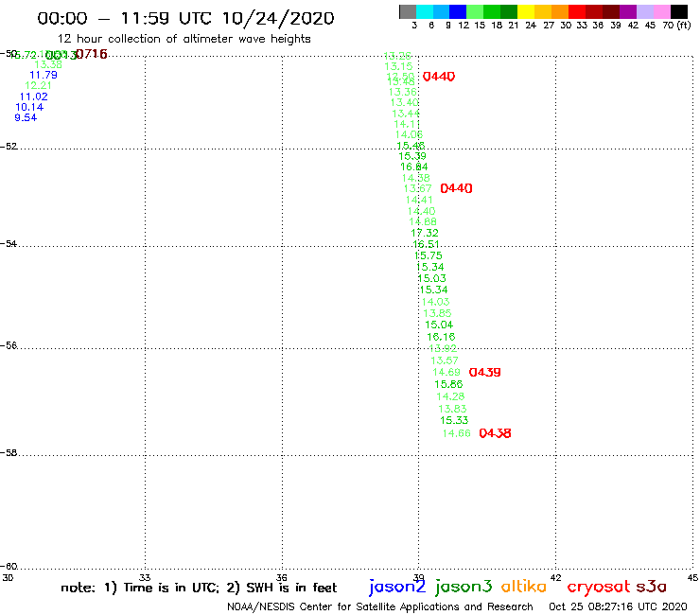
Task: Click the black legend swatch at far right
Action: (679, 11)
